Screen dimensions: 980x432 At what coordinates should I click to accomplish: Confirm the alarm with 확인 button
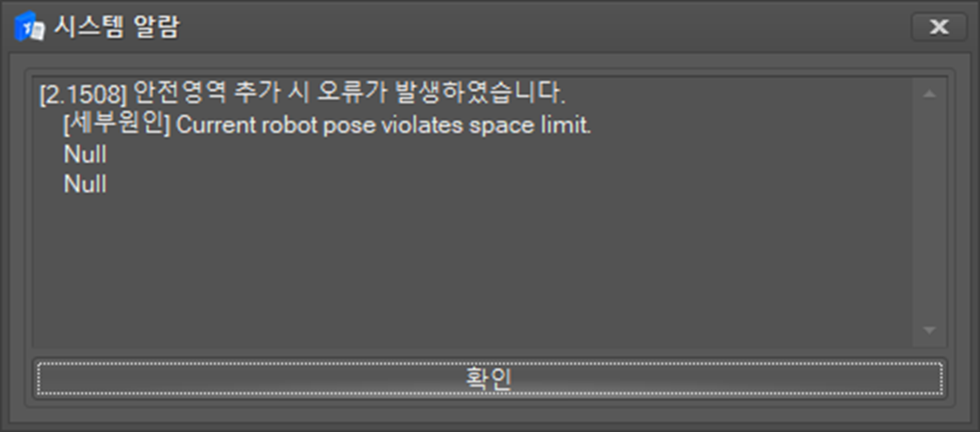coord(490,378)
